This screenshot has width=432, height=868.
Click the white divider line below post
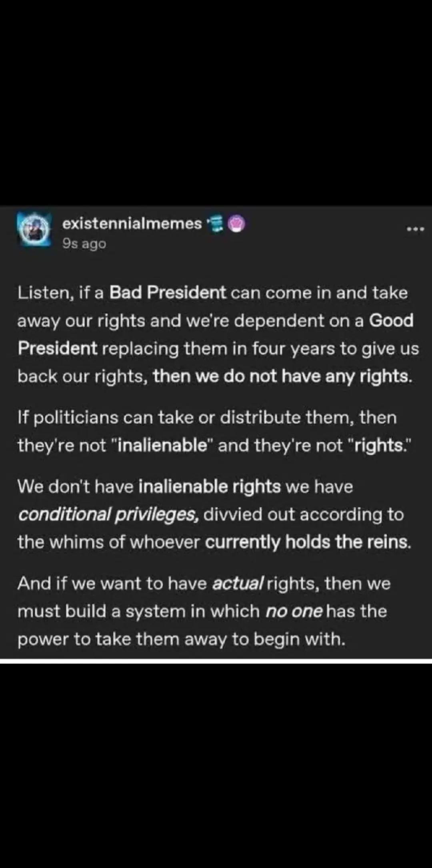click(x=216, y=661)
